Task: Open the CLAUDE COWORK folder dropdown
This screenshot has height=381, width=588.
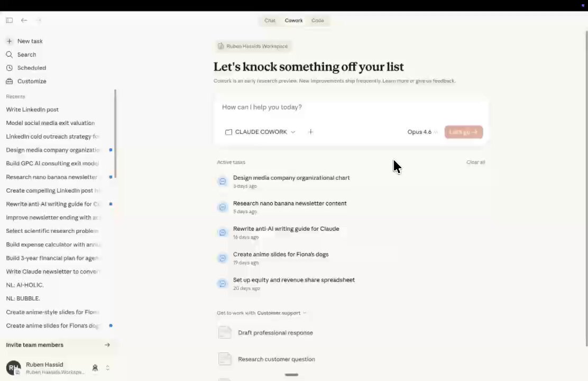Action: (x=260, y=132)
